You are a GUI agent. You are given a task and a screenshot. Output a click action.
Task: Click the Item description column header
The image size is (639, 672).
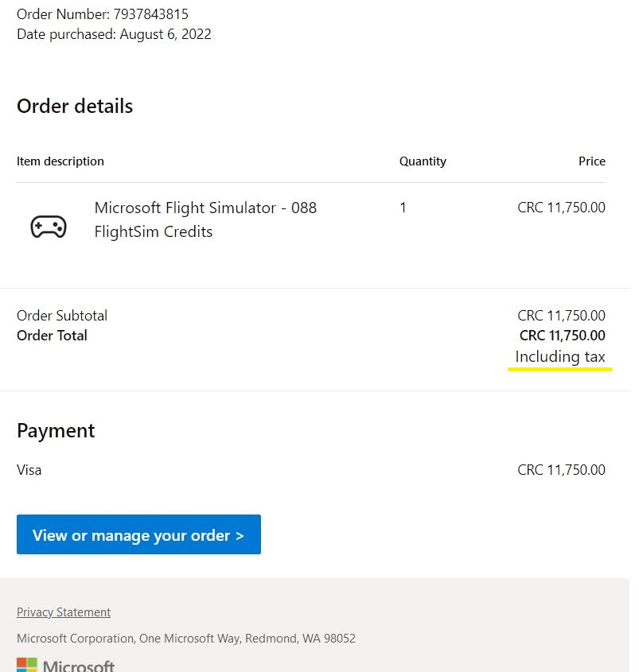click(x=60, y=161)
